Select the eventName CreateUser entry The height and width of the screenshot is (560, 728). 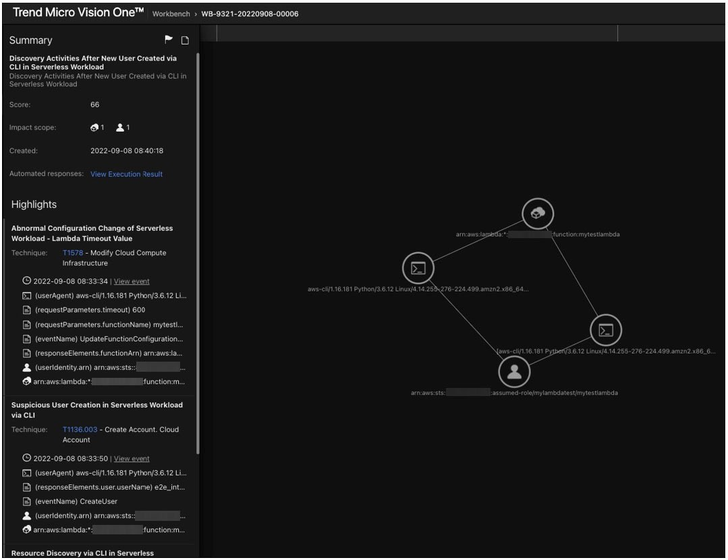tap(76, 501)
